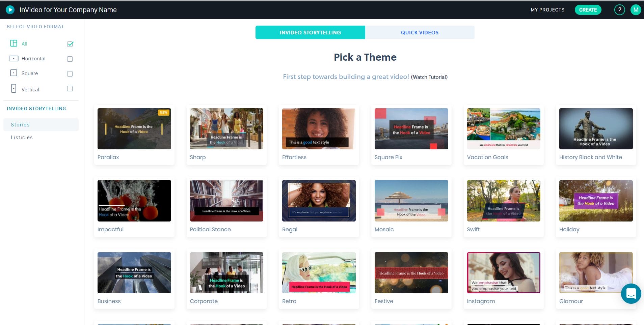Select the All video format icon

pos(14,43)
